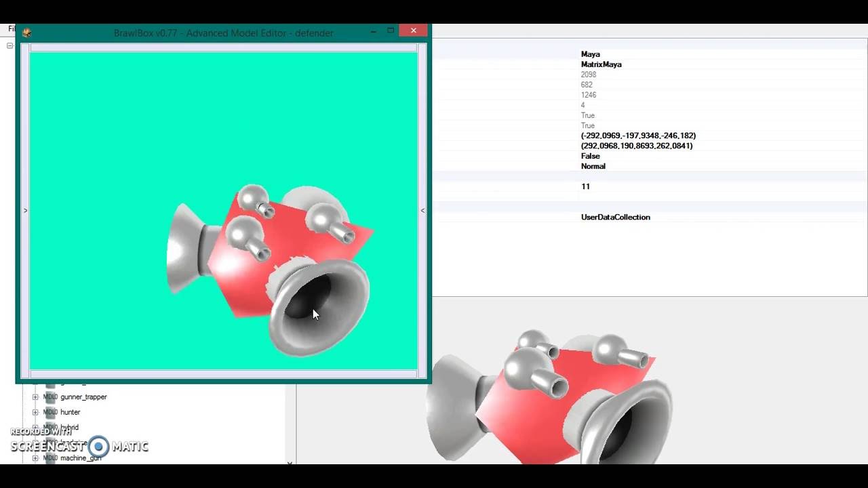
Task: Open the right side panel of Model Editor
Action: click(422, 211)
